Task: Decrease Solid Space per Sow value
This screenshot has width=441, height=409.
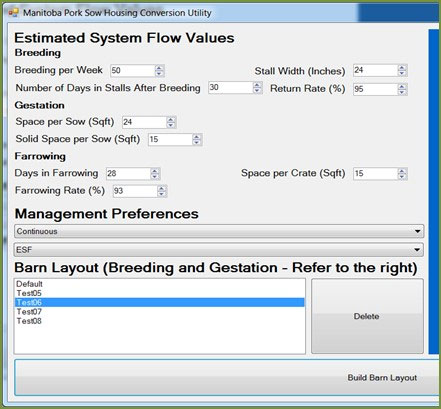Action: 197,143
